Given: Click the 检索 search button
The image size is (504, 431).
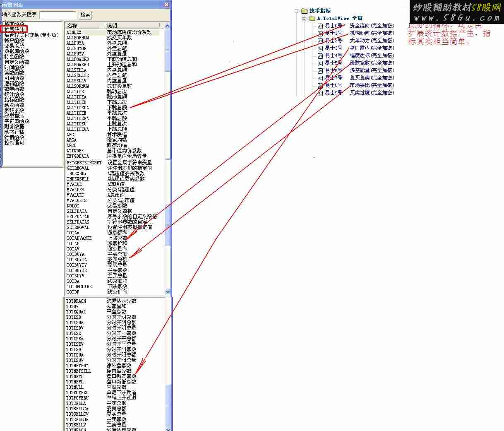Looking at the screenshot, I should point(85,14).
